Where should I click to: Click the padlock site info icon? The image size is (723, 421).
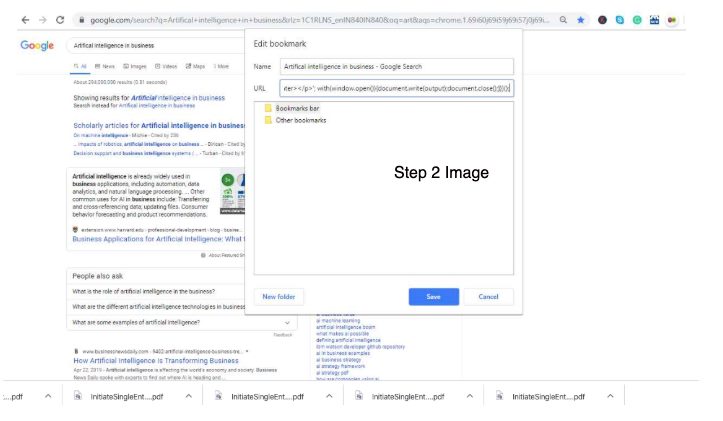[82, 20]
